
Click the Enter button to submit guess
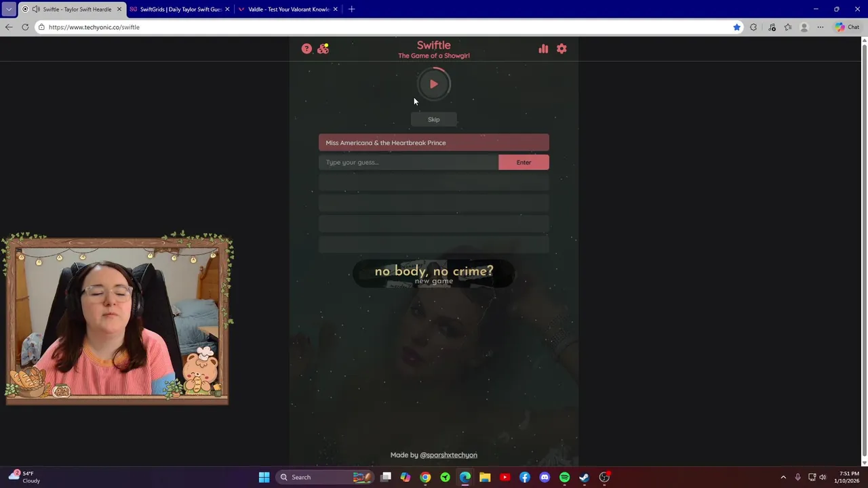pyautogui.click(x=524, y=162)
